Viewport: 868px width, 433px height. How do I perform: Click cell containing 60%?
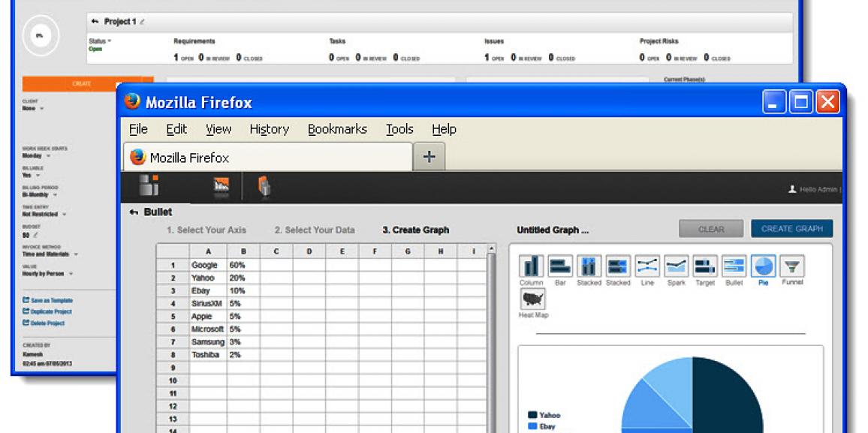point(243,266)
